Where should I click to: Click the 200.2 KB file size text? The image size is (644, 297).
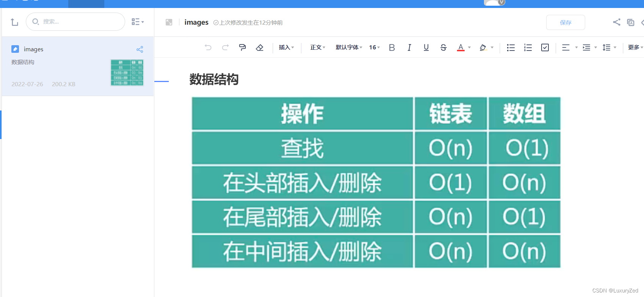[x=64, y=84]
